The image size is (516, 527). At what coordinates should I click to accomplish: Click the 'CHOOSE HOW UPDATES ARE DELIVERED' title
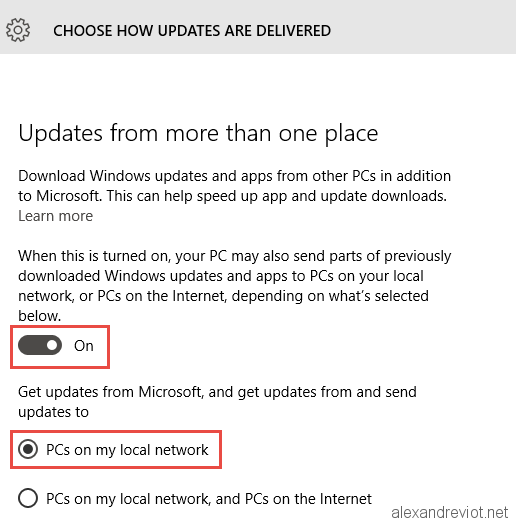[x=192, y=31]
